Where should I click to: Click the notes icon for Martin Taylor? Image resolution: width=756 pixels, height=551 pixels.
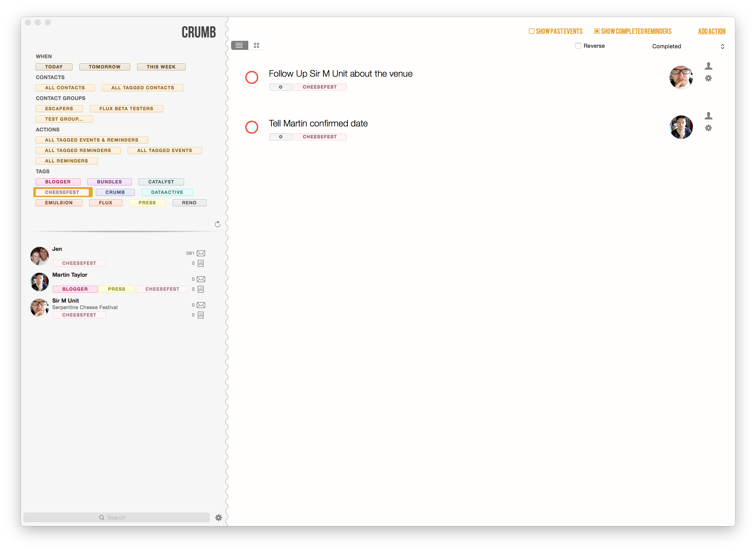200,289
